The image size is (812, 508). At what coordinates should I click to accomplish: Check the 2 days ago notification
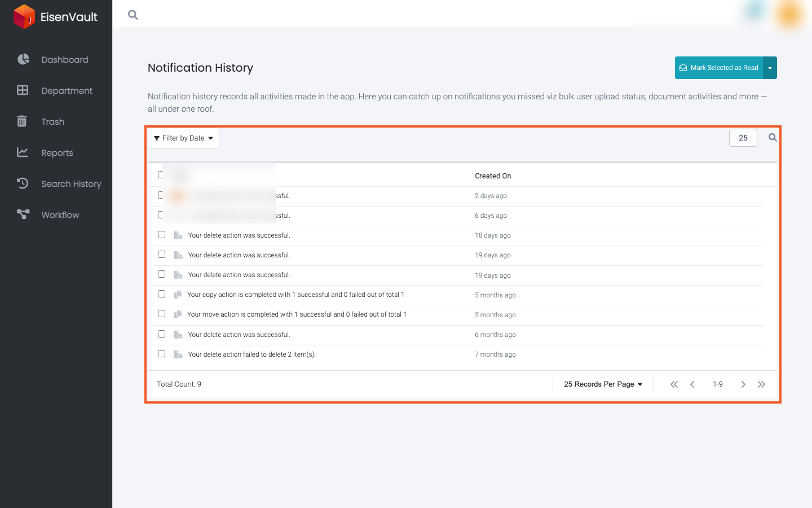click(161, 195)
